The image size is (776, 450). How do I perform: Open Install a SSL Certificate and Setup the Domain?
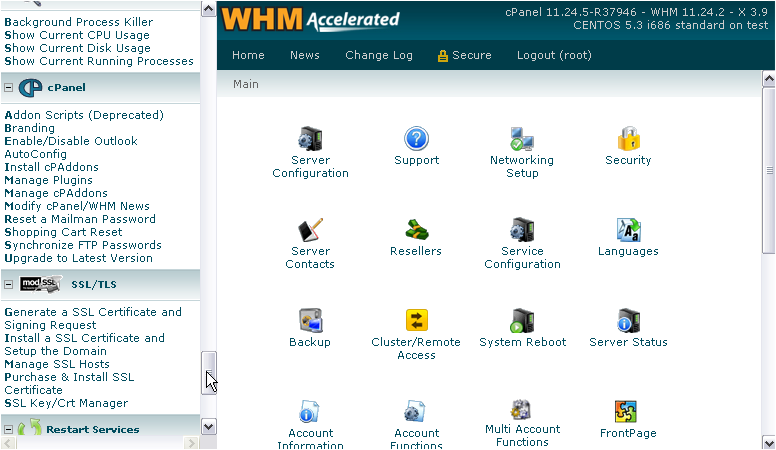click(85, 345)
